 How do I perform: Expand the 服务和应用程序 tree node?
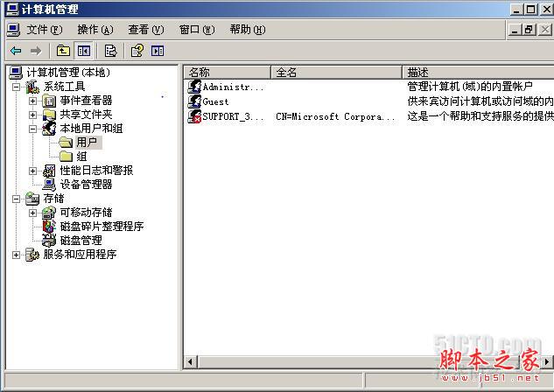point(16,255)
